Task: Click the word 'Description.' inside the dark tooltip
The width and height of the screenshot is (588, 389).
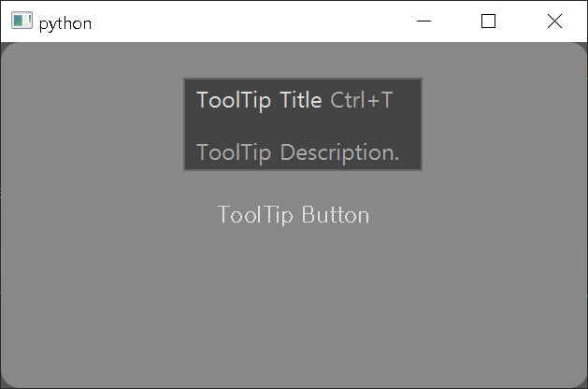Action: coord(339,152)
